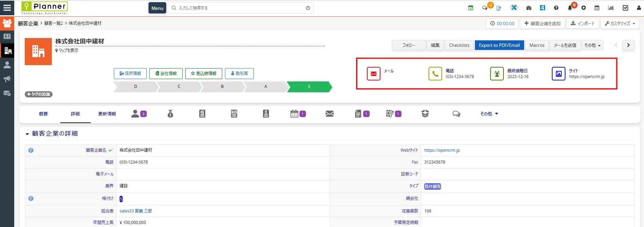This screenshot has width=644, height=227.
Task: Open the help question mark icon
Action: click(x=556, y=8)
